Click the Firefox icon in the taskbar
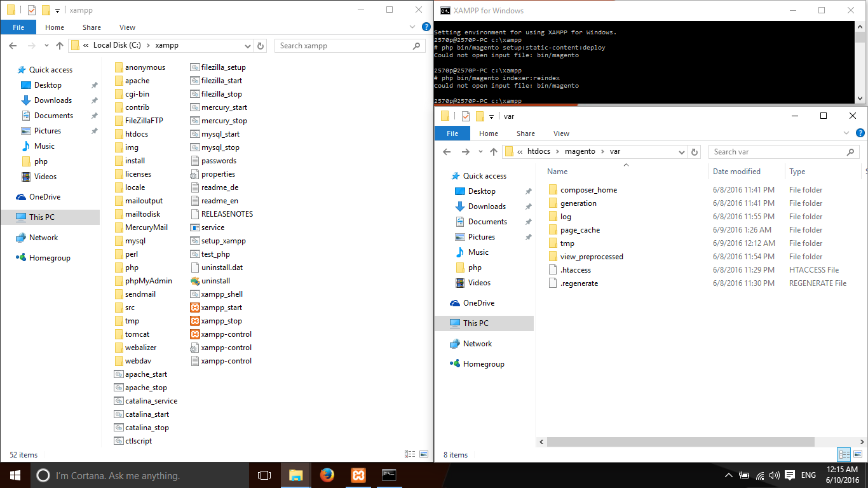The height and width of the screenshot is (488, 868). (327, 475)
